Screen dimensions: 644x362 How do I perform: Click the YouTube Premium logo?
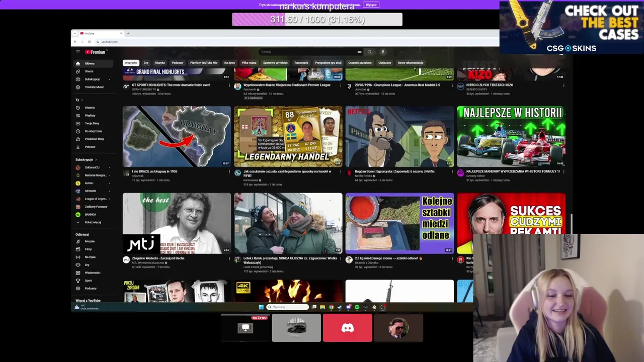click(x=95, y=52)
